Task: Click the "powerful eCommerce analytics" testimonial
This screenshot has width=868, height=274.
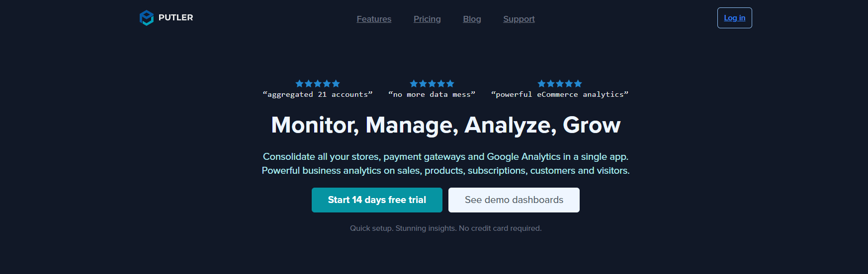Action: pos(560,94)
